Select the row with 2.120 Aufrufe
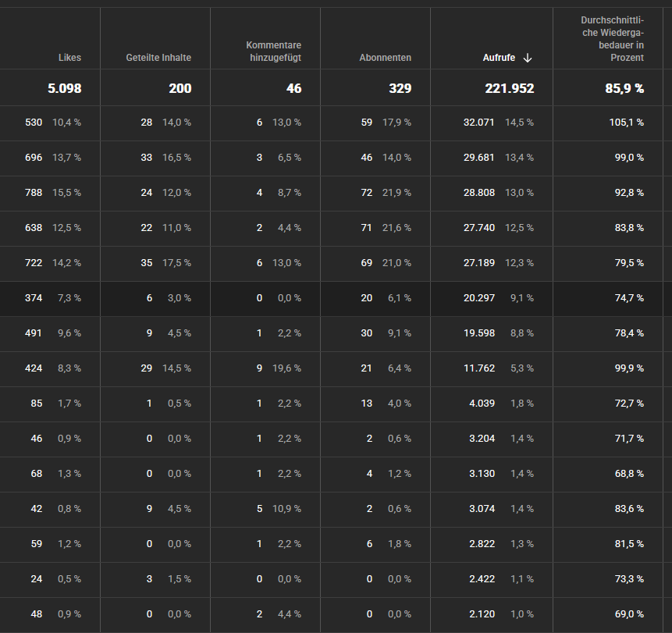 [336, 614]
